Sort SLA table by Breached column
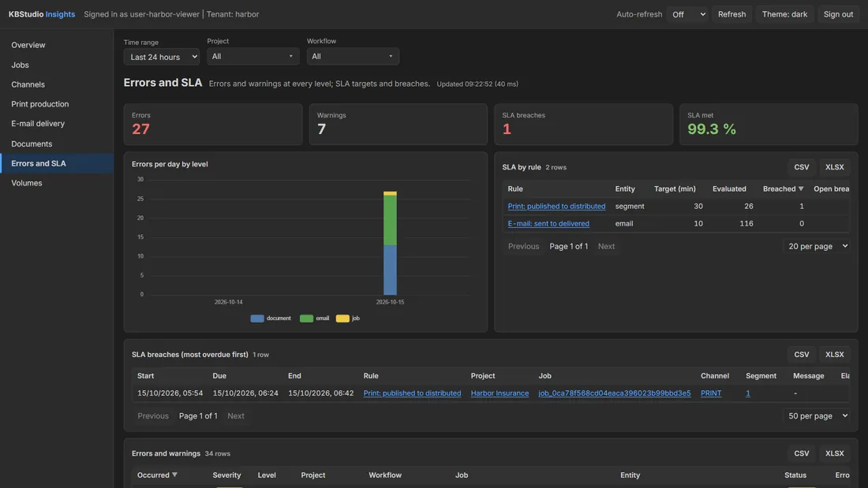Viewport: 868px width, 488px height. (x=783, y=188)
